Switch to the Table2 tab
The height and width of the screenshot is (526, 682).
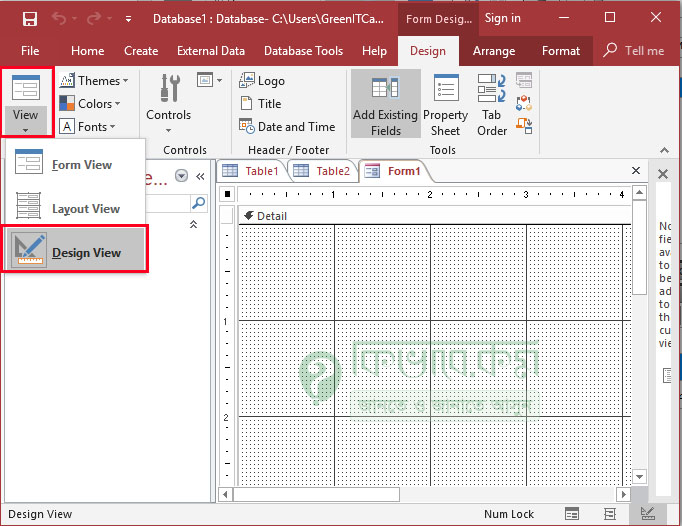[x=322, y=171]
